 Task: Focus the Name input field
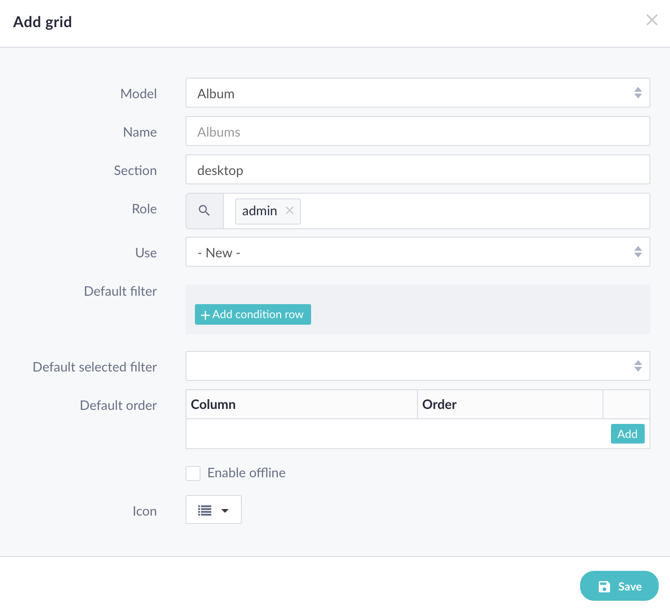(x=417, y=132)
